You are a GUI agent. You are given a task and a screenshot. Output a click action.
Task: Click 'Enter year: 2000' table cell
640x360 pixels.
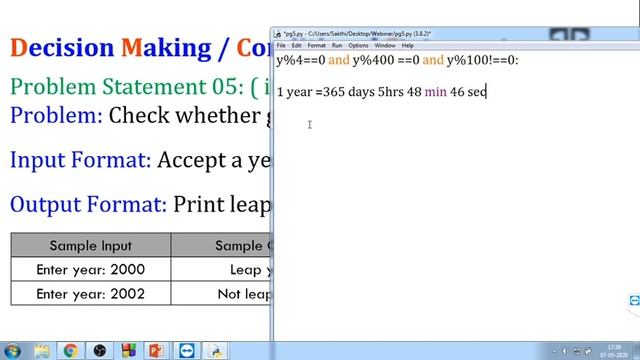(91, 270)
